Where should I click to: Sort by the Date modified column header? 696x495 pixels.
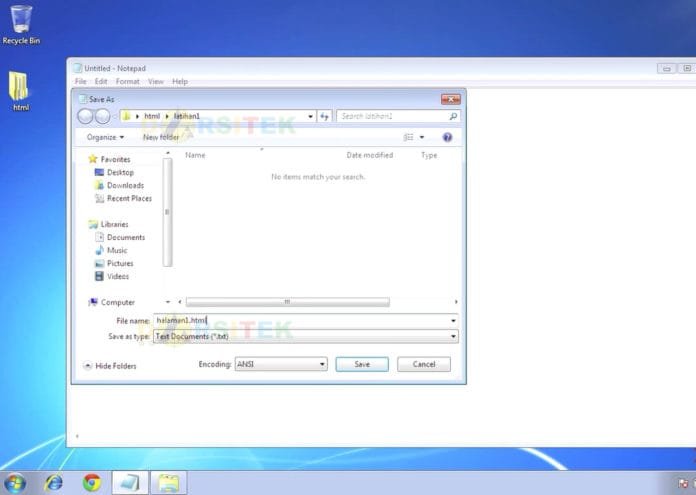(370, 155)
